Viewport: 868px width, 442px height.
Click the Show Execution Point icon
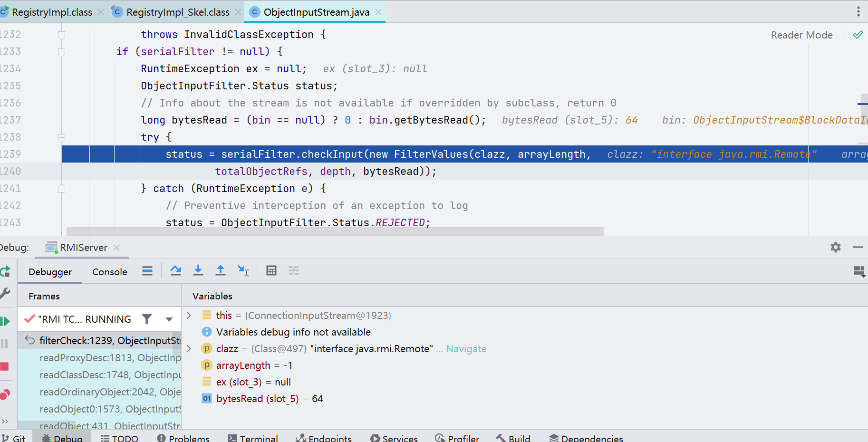(x=147, y=271)
